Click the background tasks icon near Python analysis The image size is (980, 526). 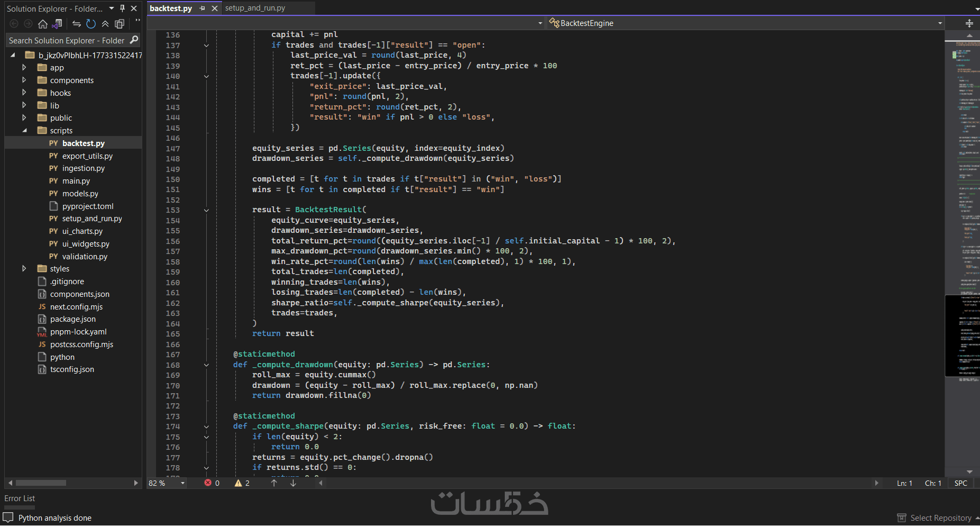pos(8,518)
